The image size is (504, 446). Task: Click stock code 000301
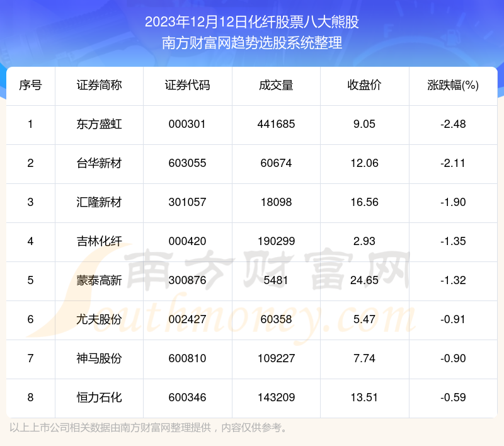(x=187, y=124)
